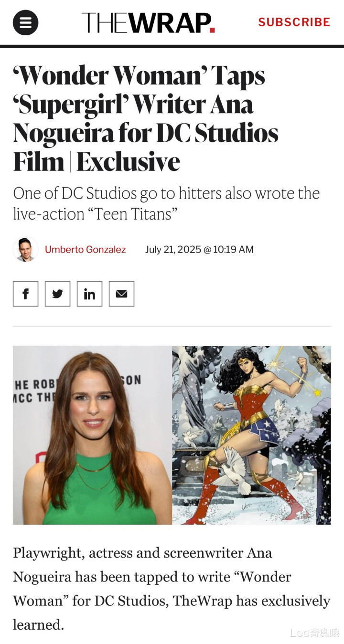Share article on Facebook
The width and height of the screenshot is (344, 644).
click(25, 294)
